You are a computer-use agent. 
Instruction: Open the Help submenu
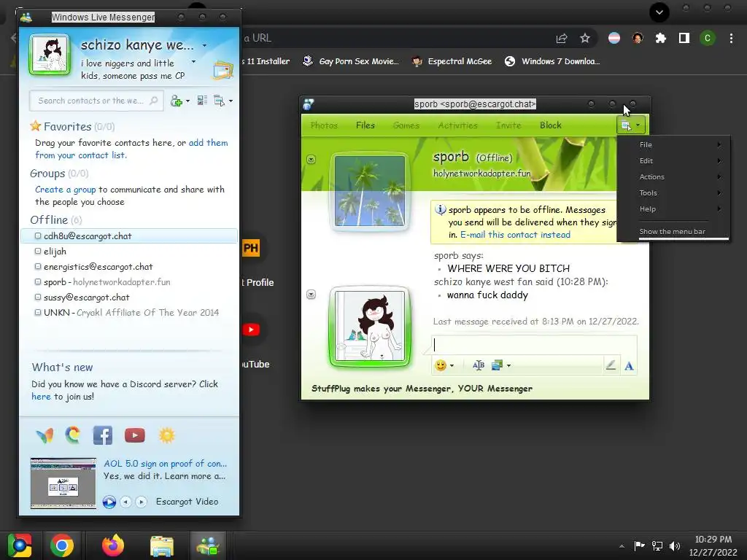click(x=673, y=209)
